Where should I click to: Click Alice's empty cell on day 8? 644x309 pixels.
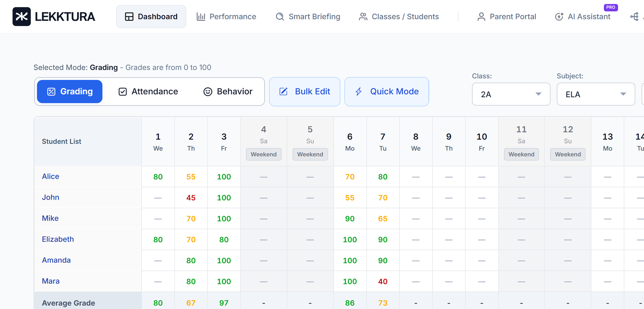[x=416, y=177]
